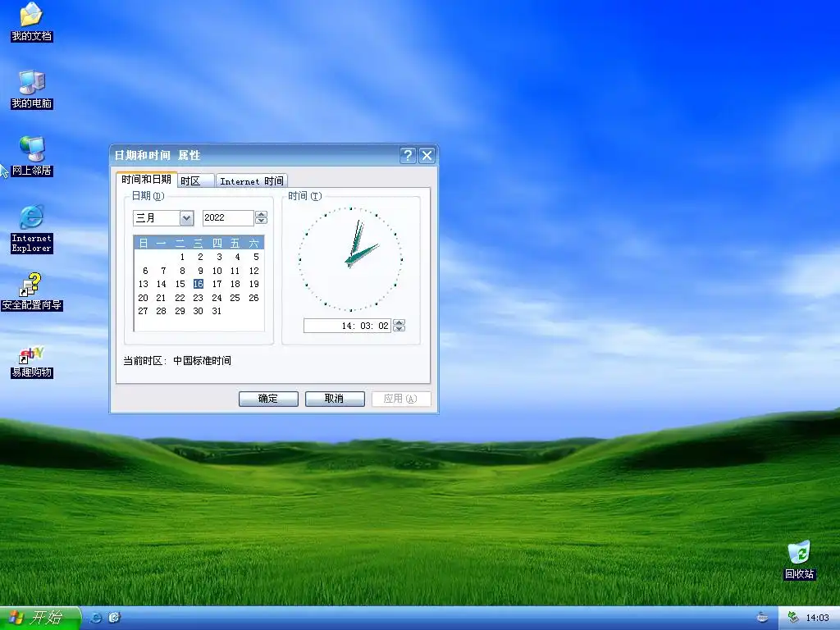This screenshot has height=630, width=840.
Task: Select day 29 in the calendar
Action: coord(180,311)
